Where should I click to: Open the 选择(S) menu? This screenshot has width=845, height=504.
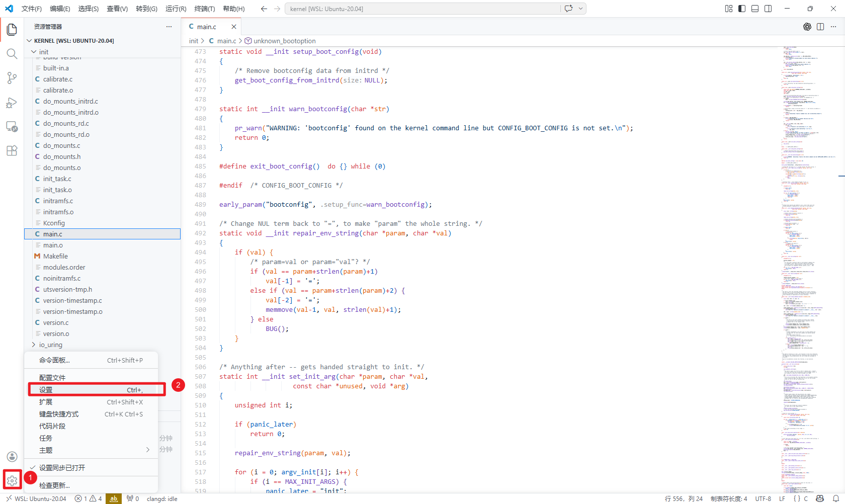point(89,9)
